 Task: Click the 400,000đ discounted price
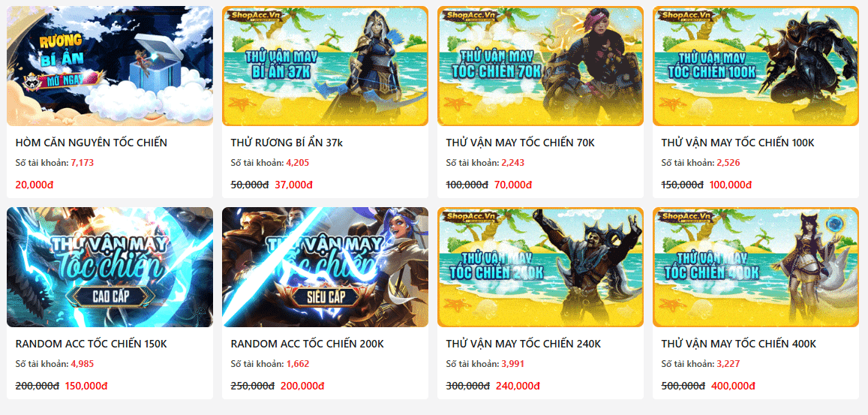[733, 386]
